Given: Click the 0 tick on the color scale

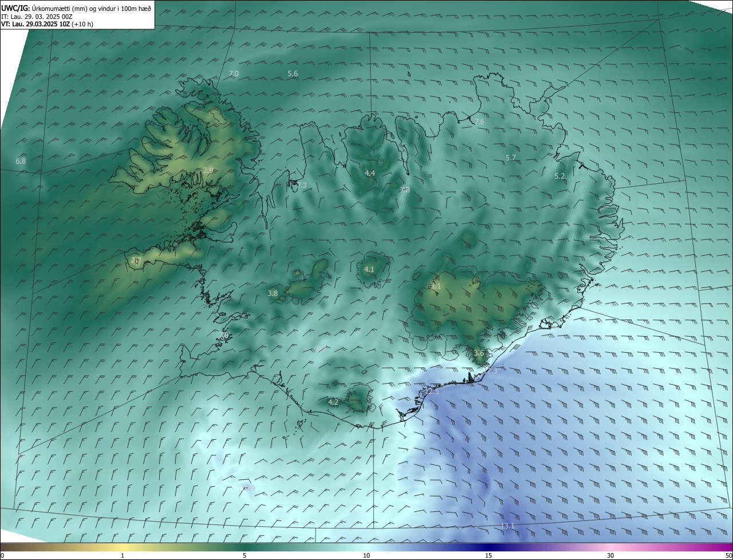Looking at the screenshot, I should coord(2,555).
